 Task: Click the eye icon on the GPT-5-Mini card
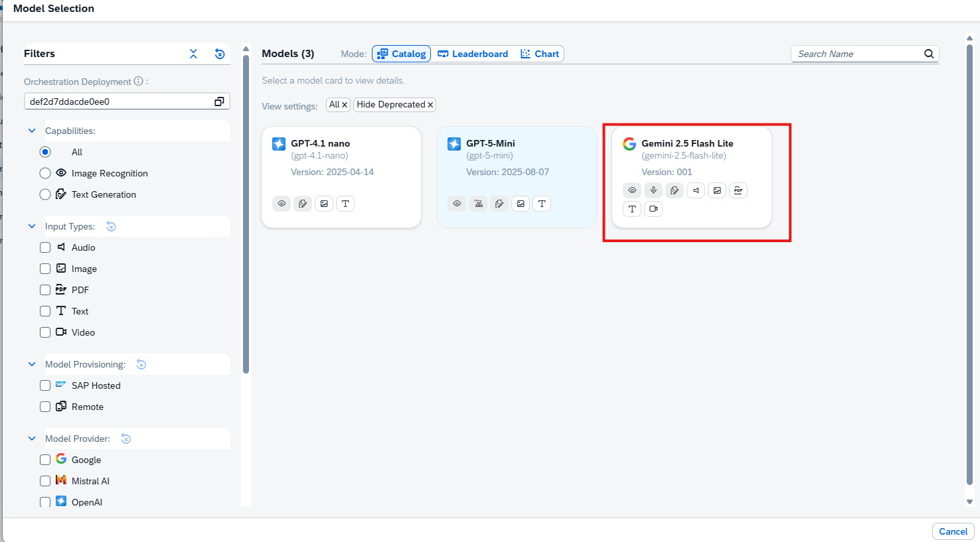click(x=457, y=204)
